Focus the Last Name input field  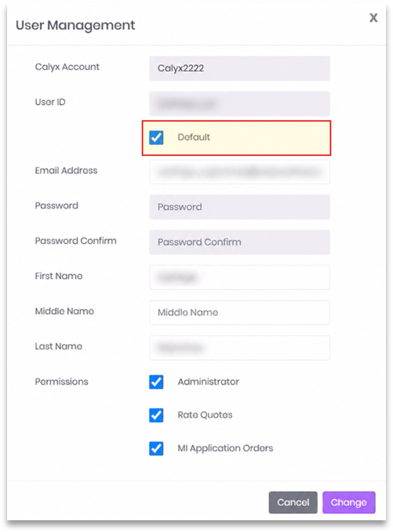pyautogui.click(x=239, y=348)
